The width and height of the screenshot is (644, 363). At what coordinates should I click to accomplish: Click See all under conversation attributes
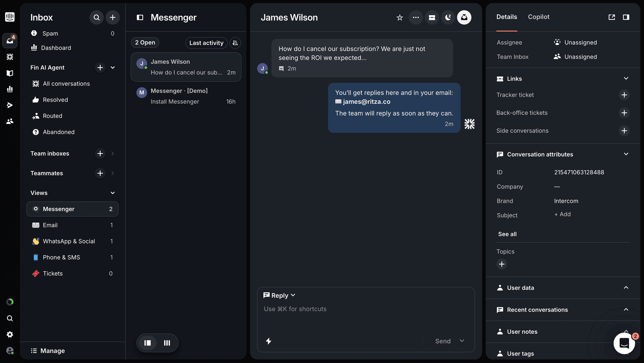click(507, 234)
